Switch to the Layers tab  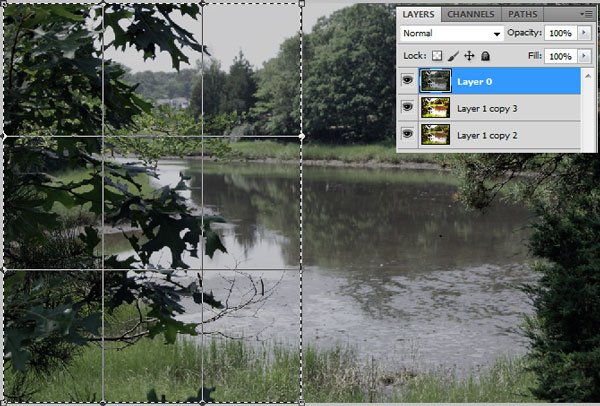[x=418, y=15]
